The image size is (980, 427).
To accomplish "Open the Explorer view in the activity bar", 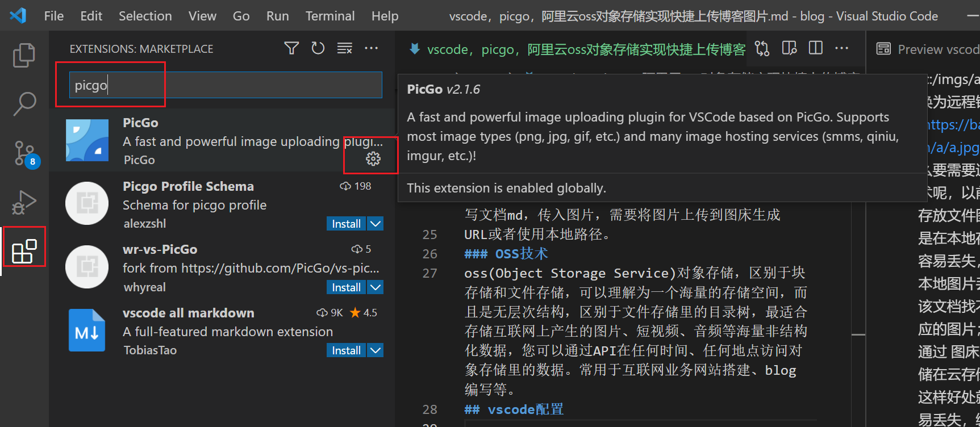I will tap(24, 55).
